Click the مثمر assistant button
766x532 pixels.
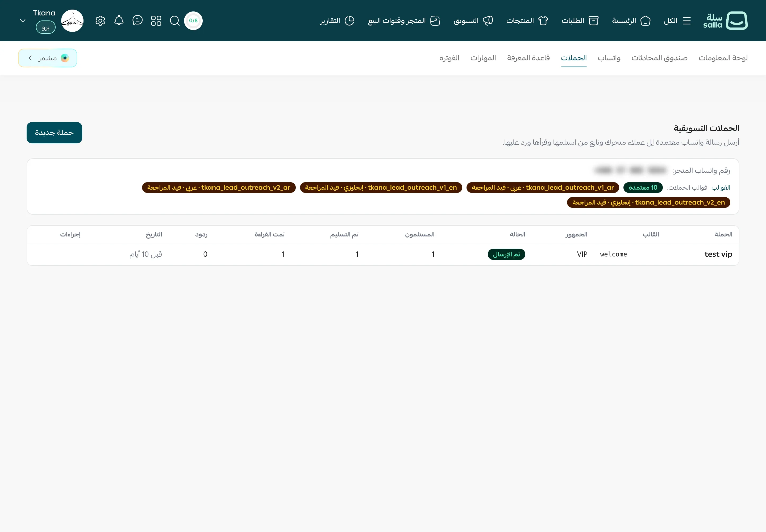pos(48,58)
